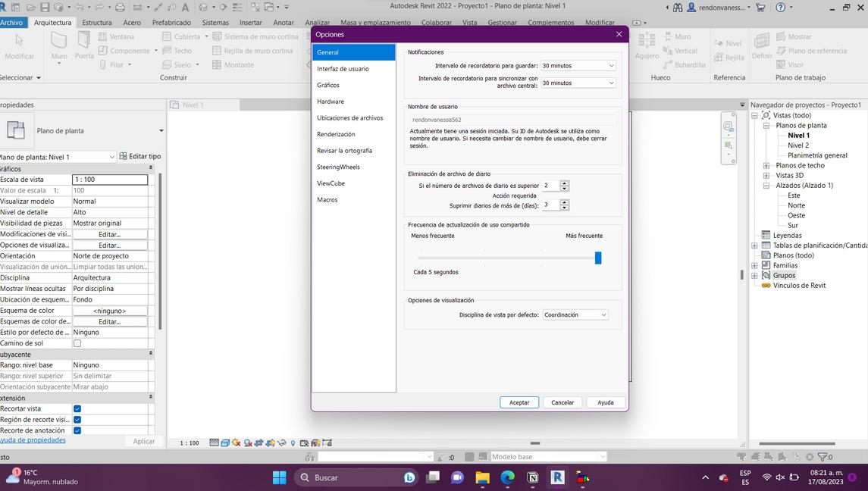Image resolution: width=868 pixels, height=491 pixels.
Task: Click the Help question mark icon
Action: [x=781, y=7]
